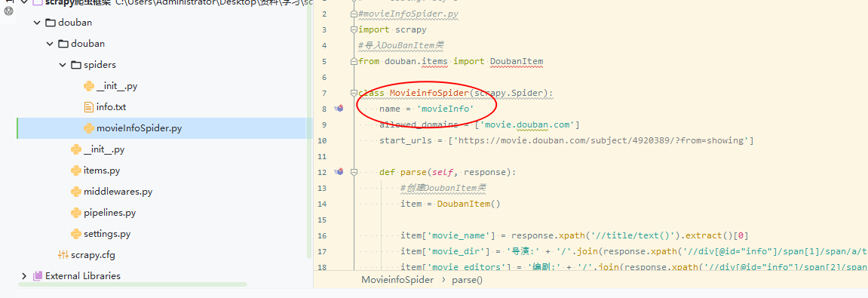Open pipelines.py from the project tree
The image size is (868, 298).
point(109,213)
